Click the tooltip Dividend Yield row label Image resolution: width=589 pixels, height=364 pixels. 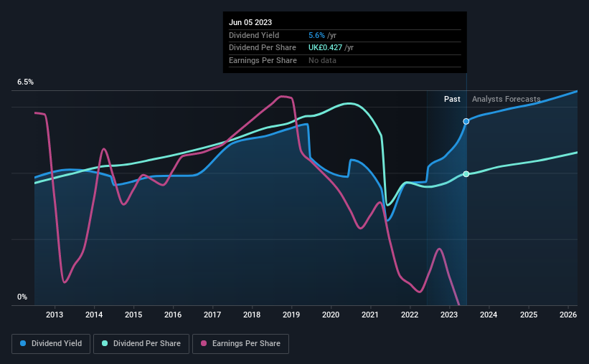(x=254, y=35)
